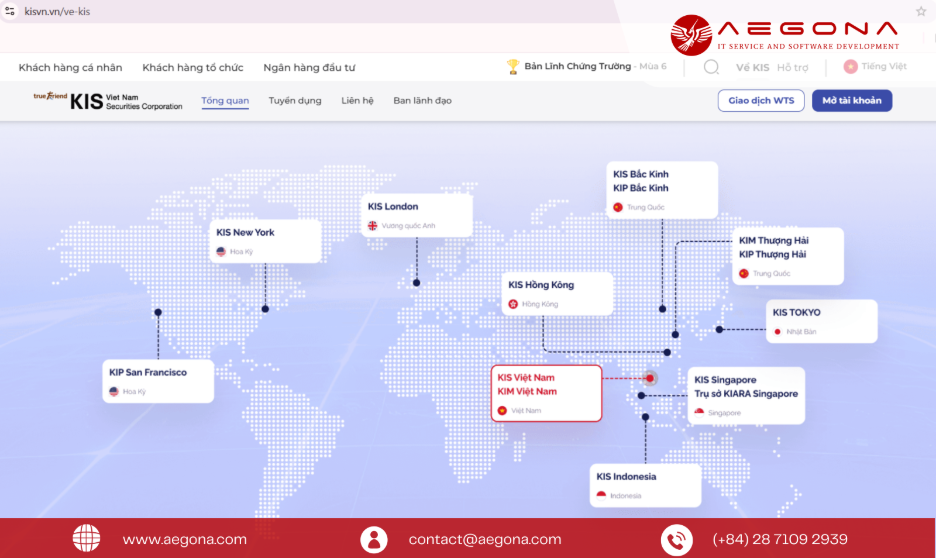Open Khách hàng tổ chức menu

[x=193, y=67]
